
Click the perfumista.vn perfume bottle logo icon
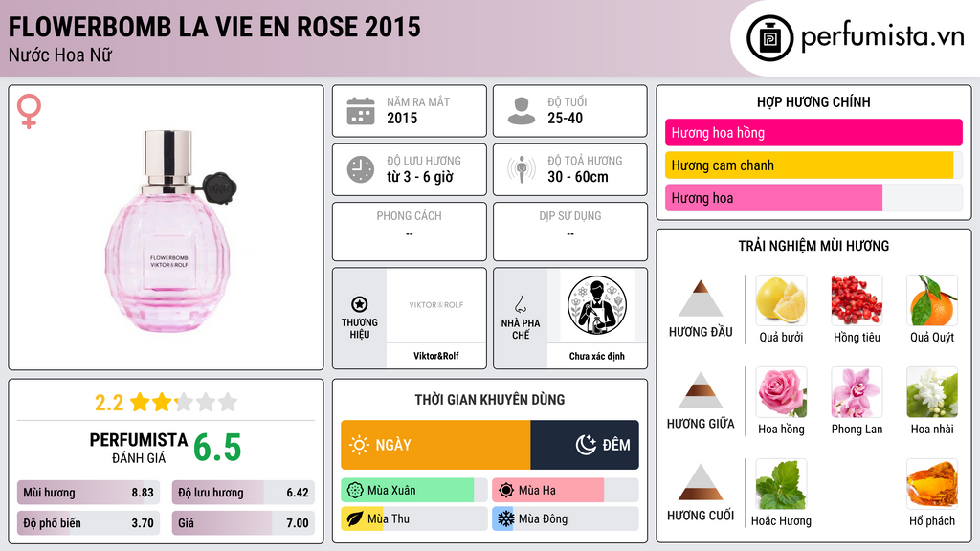point(769,38)
